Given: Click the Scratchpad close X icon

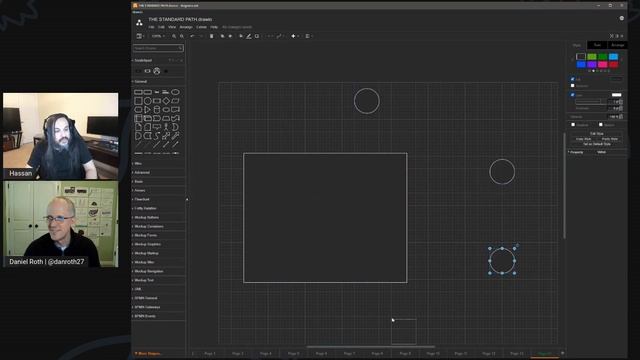Looking at the screenshot, I should [181, 60].
